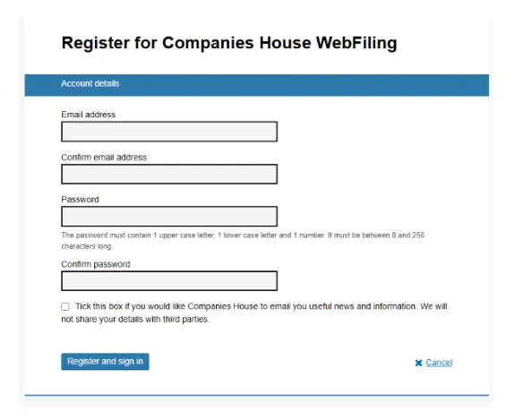Click the "characters long" hint line
This screenshot has height=420, width=523.
pyautogui.click(x=87, y=246)
